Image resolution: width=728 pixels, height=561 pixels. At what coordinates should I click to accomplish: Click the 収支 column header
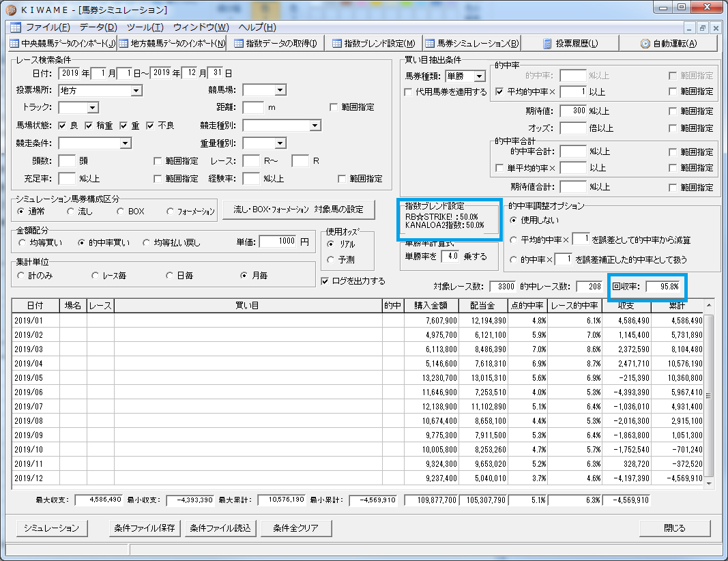click(x=626, y=306)
